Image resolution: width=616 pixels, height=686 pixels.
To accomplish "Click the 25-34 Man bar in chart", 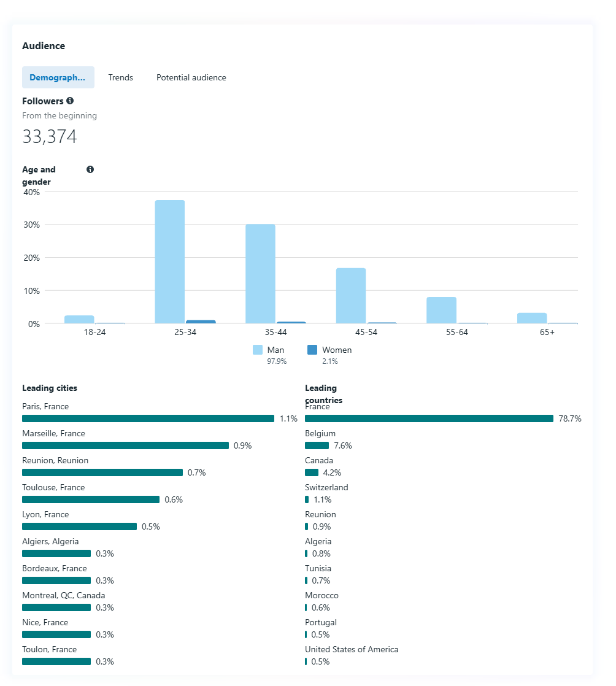I will tap(170, 262).
